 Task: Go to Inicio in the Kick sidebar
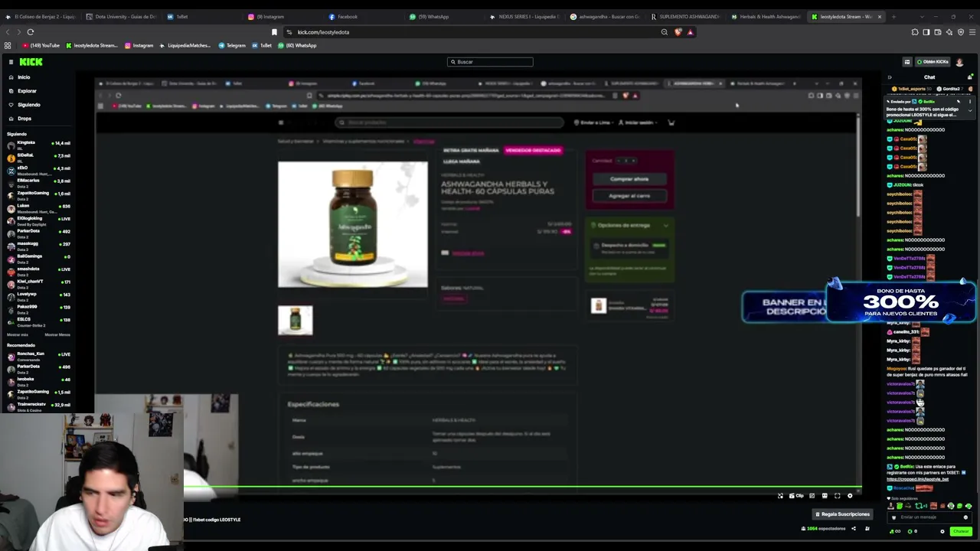[24, 77]
